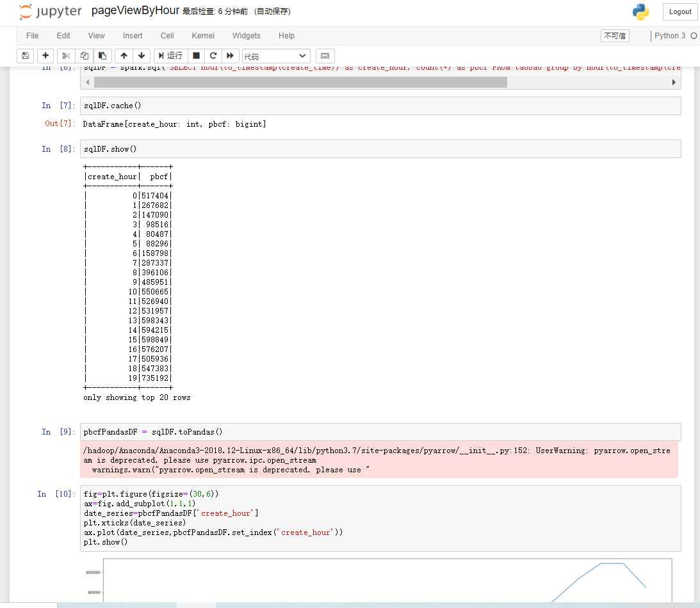Restart the kernel icon
This screenshot has height=608, width=700.
click(x=213, y=56)
